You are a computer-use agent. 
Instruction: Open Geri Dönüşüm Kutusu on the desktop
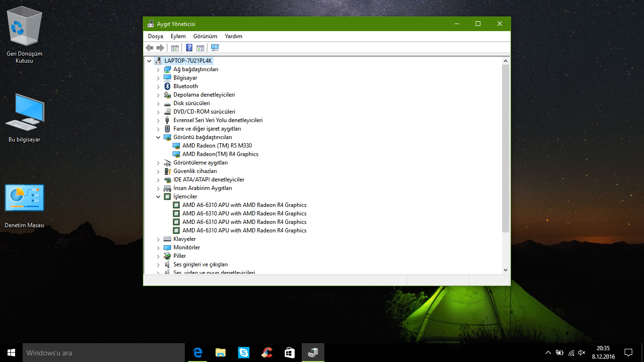[25, 28]
